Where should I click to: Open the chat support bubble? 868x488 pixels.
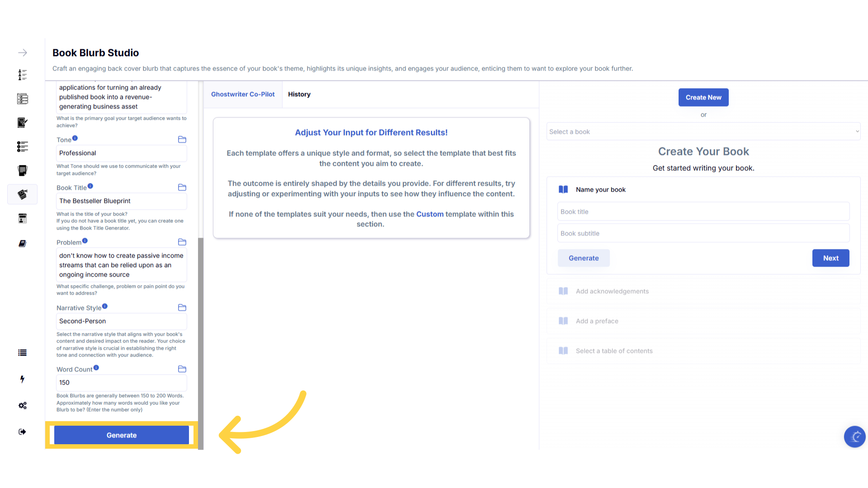[x=854, y=436]
